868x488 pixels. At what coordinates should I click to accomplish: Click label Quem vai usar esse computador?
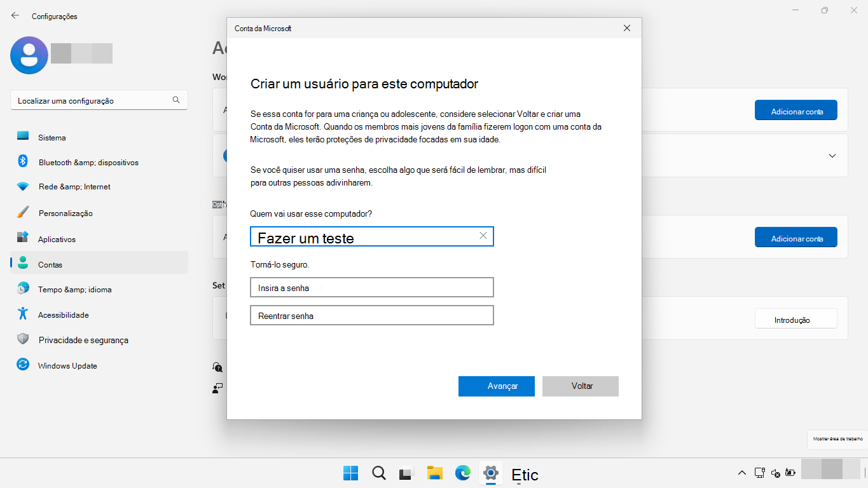312,213
